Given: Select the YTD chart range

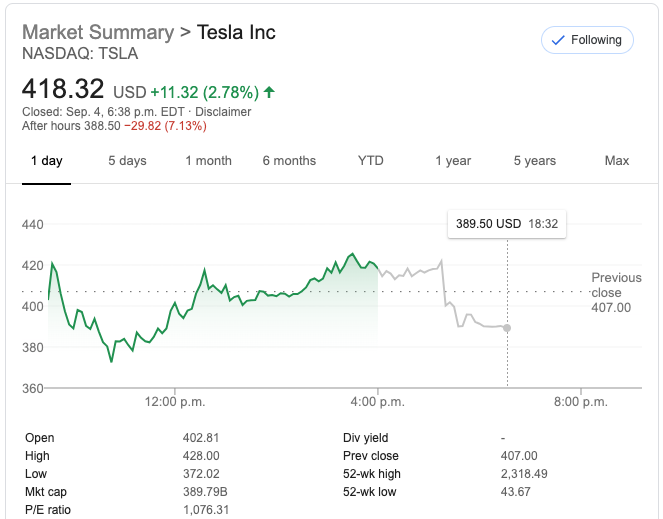Looking at the screenshot, I should coord(371,161).
